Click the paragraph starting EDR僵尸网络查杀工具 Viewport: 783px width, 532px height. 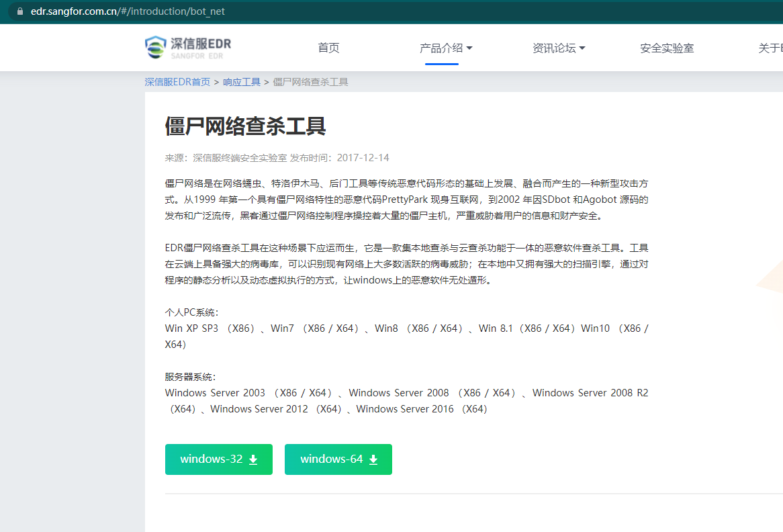point(406,264)
